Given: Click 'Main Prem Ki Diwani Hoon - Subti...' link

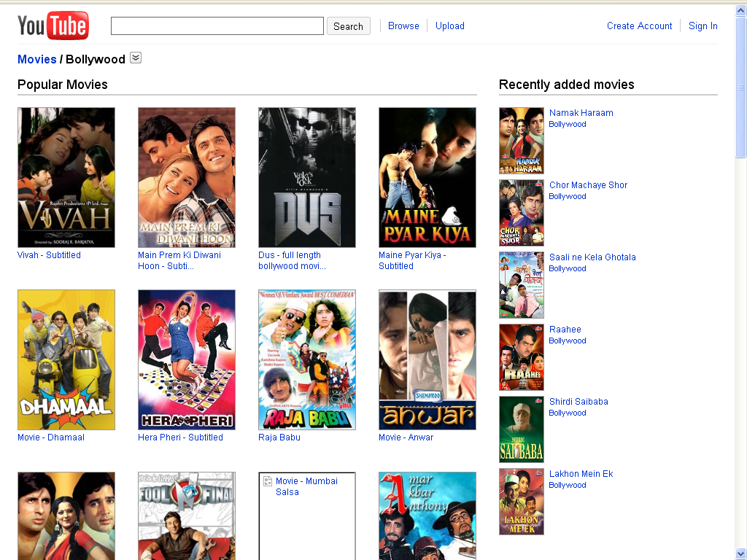Looking at the screenshot, I should (x=179, y=260).
